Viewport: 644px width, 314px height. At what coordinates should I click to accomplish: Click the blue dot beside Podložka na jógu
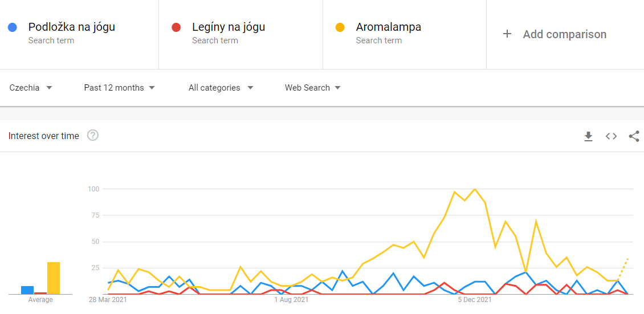tap(13, 27)
